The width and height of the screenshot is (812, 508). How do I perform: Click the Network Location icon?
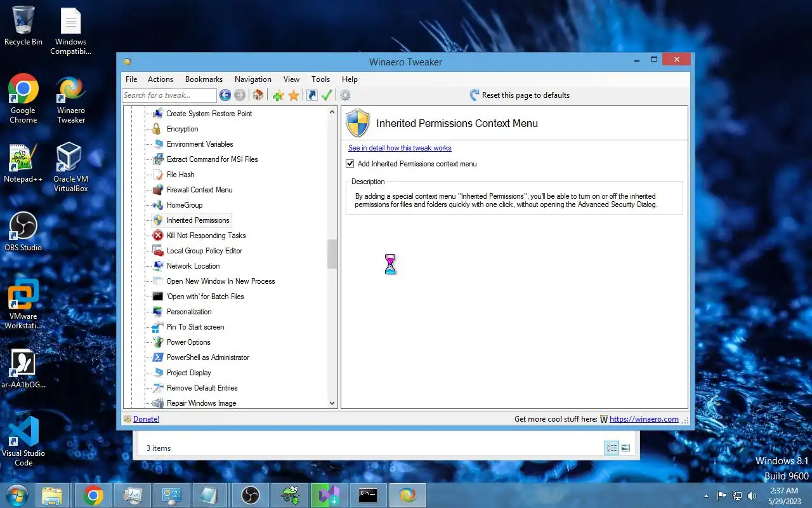[x=158, y=266]
